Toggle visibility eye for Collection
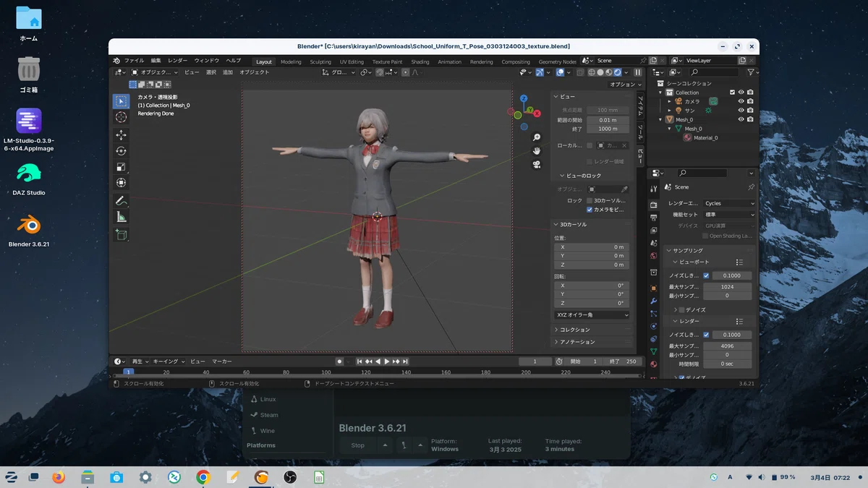 tap(741, 93)
